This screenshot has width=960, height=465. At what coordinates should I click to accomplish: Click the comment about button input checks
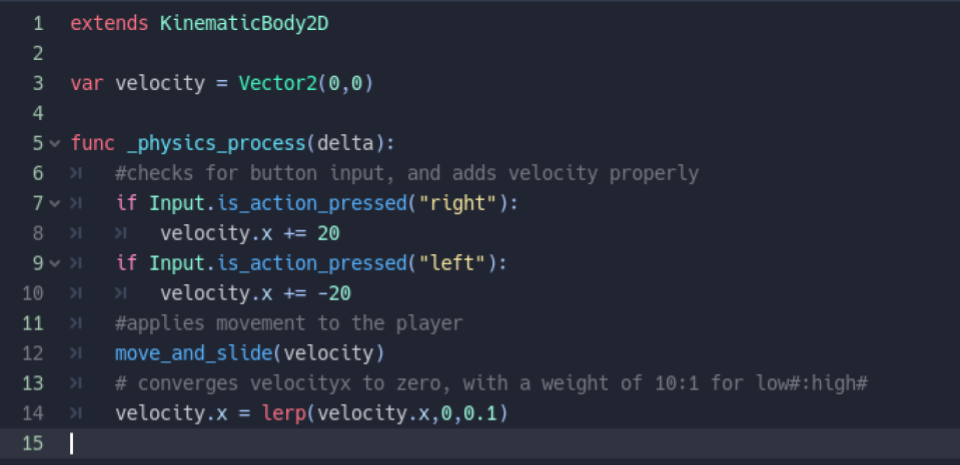click(x=406, y=173)
